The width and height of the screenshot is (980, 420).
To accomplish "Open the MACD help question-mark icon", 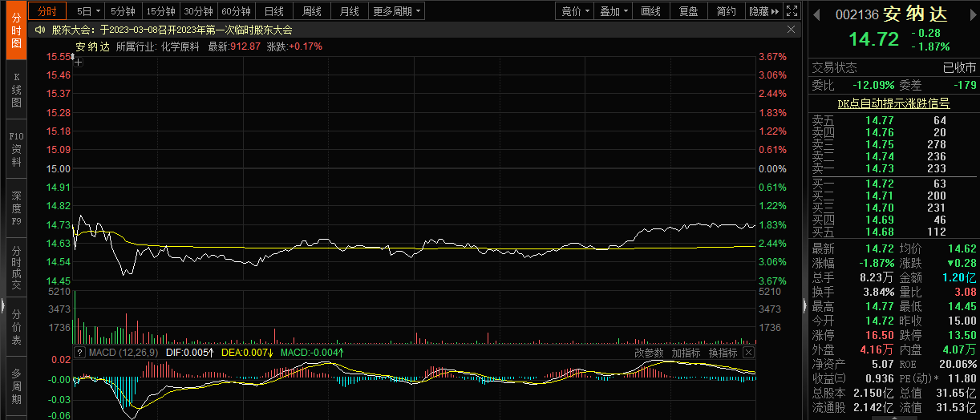I will tap(79, 353).
